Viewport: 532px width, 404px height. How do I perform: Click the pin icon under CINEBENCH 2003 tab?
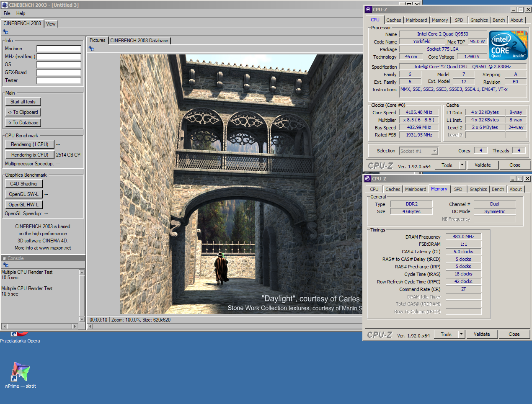(5, 32)
